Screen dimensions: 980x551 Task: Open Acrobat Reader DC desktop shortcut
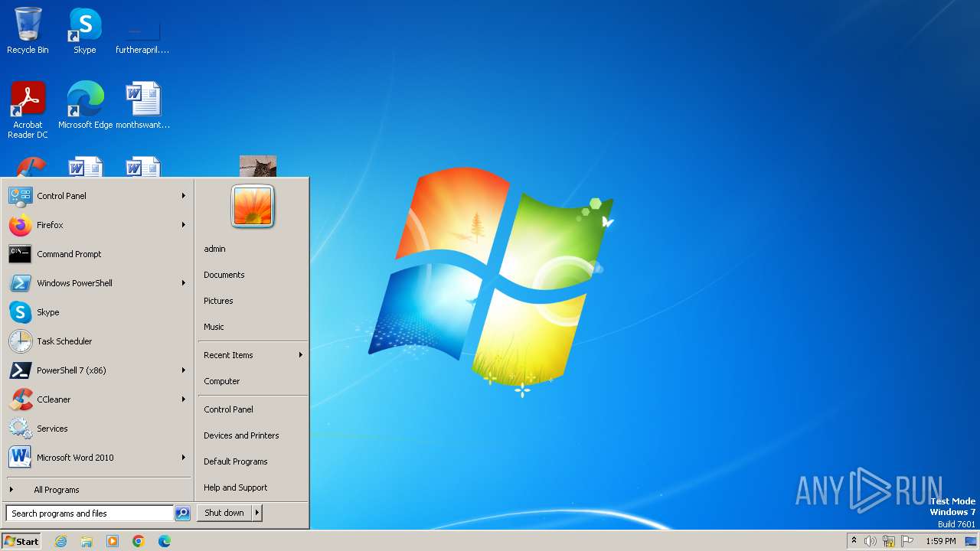(x=28, y=109)
